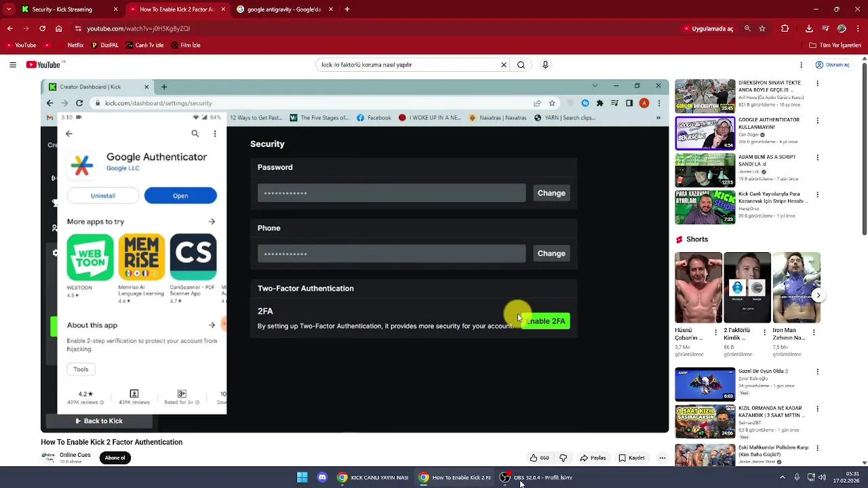Open options for Google Authenticator Kullanmayın video

(x=817, y=121)
